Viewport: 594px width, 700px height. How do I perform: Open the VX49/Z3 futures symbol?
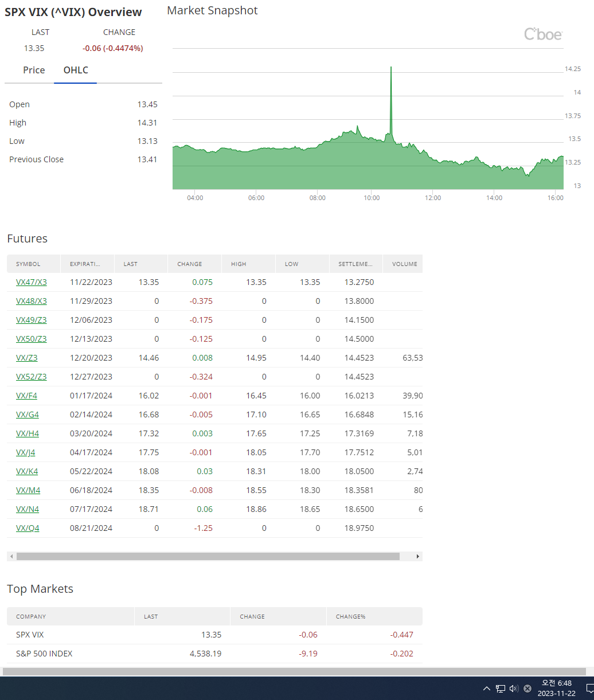click(32, 320)
